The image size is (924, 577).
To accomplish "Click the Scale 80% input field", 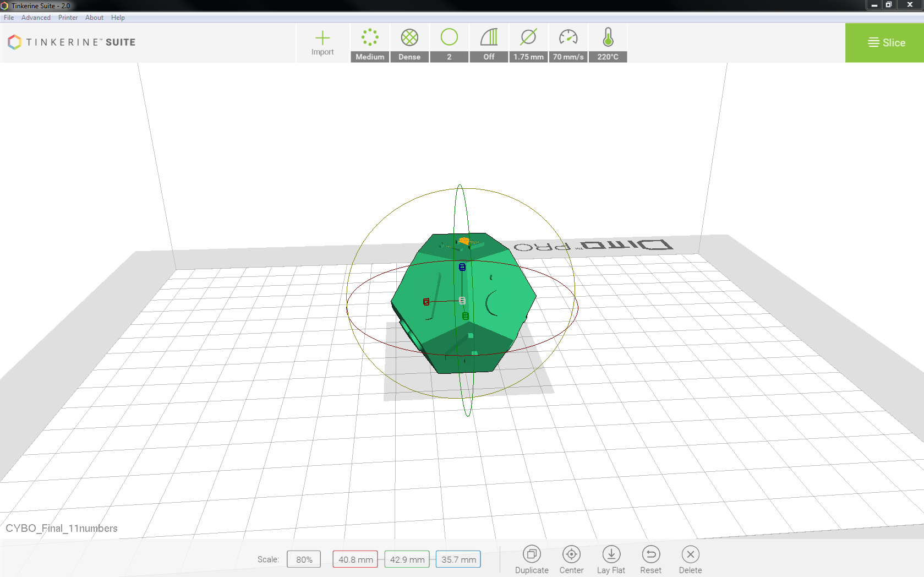I will click(x=304, y=559).
